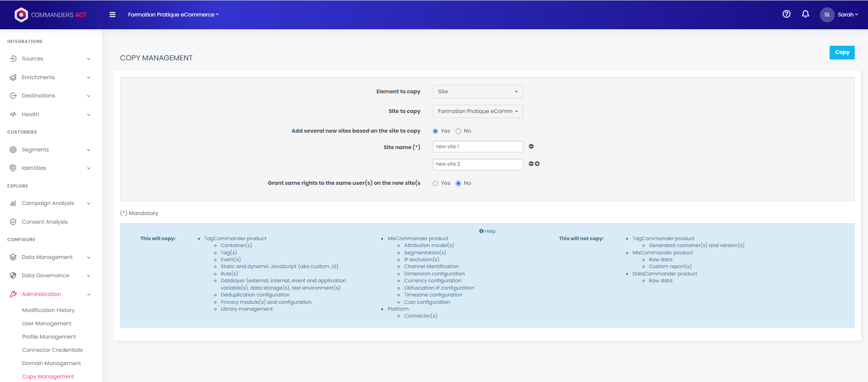The image size is (868, 382).
Task: Click the 'new site 1' name field
Action: tap(478, 146)
